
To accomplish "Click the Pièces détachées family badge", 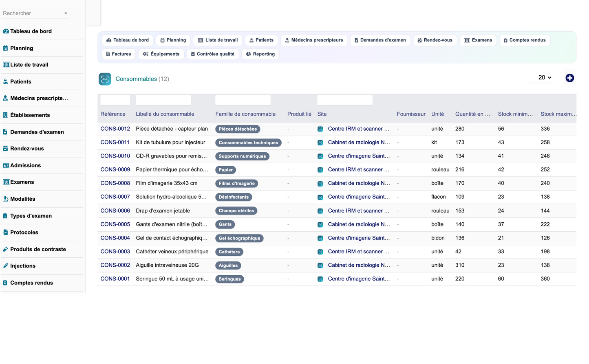I will [x=238, y=129].
